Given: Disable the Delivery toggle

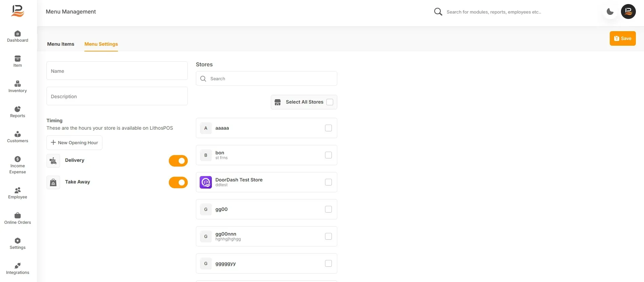Looking at the screenshot, I should pos(178,161).
